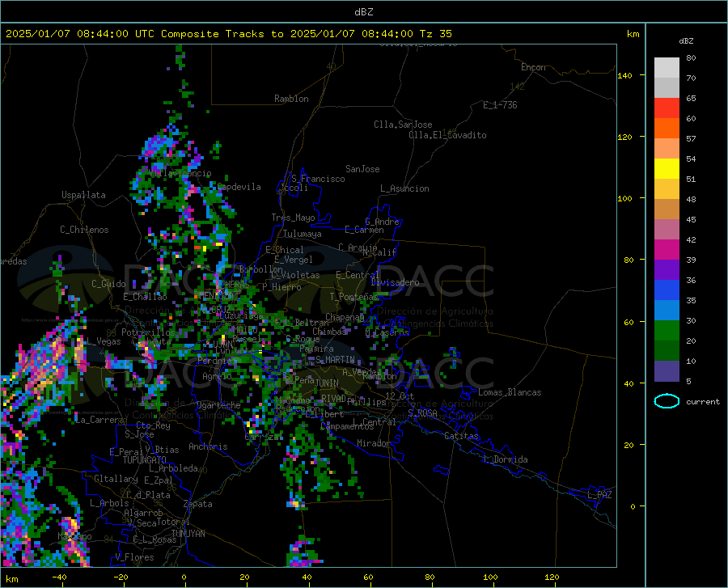Click the L_Dormida label
This screenshot has width=728, height=588.
[x=506, y=459]
